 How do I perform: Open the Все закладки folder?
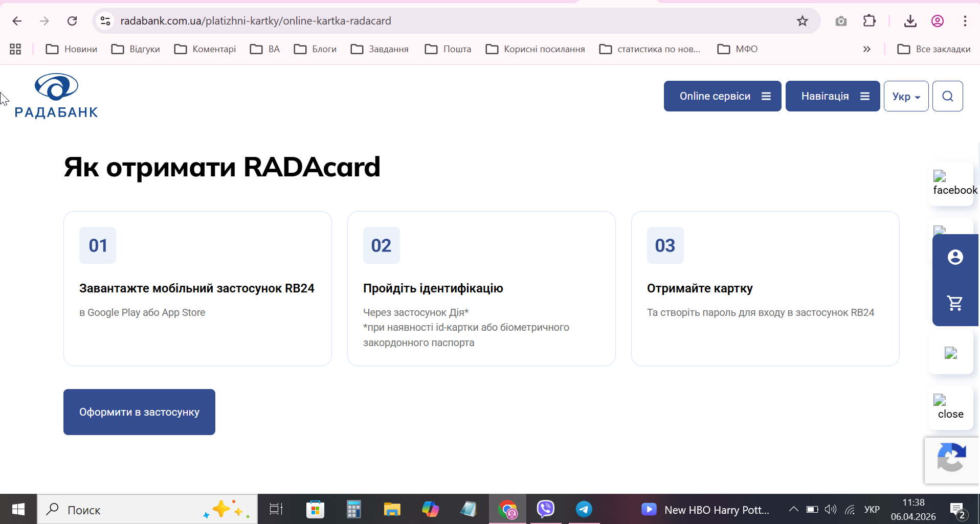pyautogui.click(x=934, y=49)
